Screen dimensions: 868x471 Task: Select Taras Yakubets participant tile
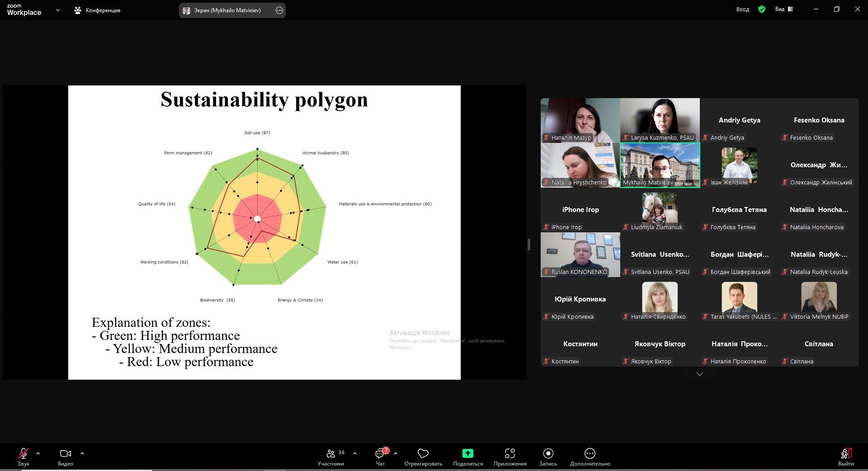740,299
